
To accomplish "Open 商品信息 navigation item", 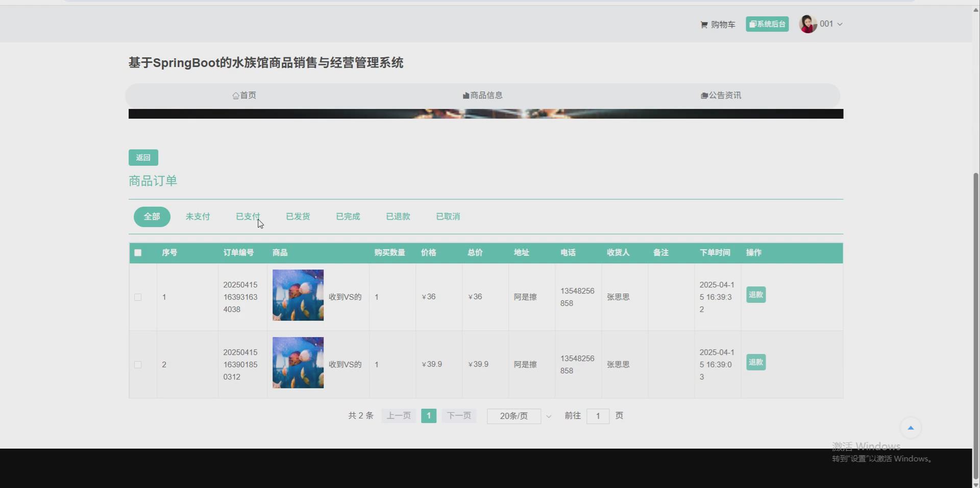I will point(482,95).
